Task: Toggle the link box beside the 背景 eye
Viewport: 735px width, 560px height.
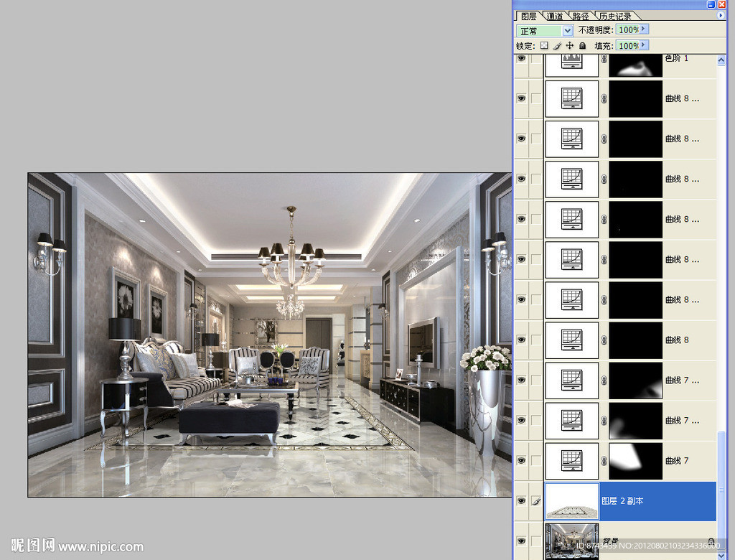Action: (536, 541)
